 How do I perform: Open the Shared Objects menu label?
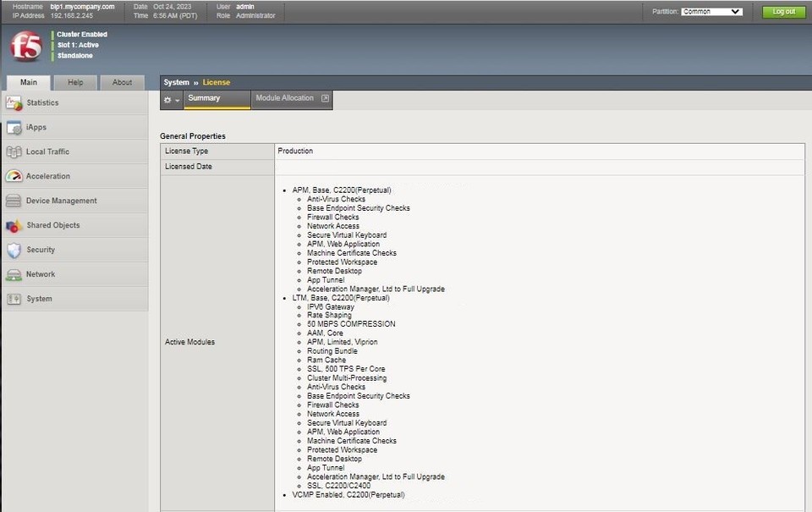click(x=53, y=225)
